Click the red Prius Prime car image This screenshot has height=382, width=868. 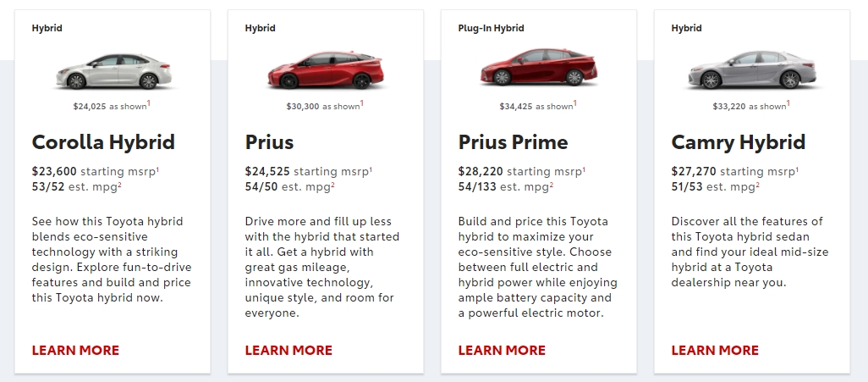click(539, 67)
